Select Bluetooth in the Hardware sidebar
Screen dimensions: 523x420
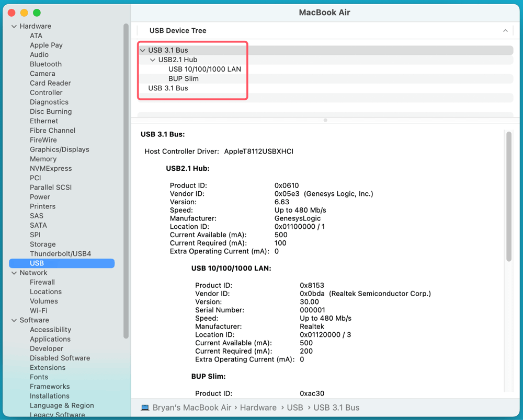46,64
